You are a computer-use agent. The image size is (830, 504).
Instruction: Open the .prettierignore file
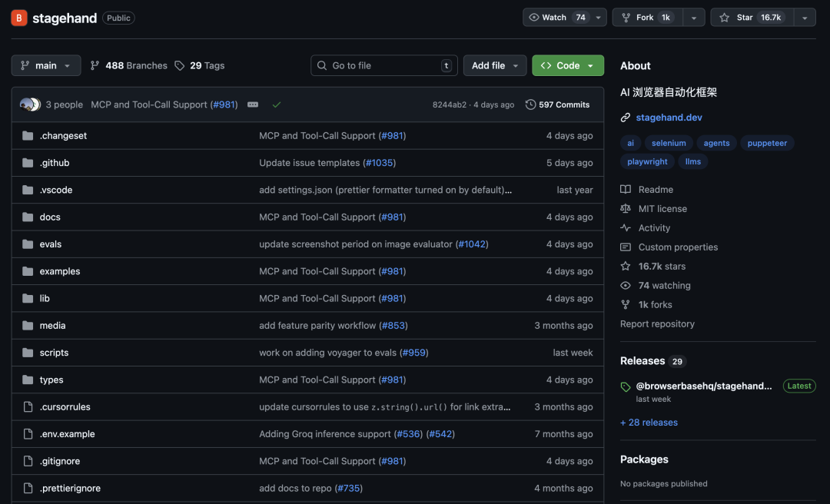(x=70, y=488)
